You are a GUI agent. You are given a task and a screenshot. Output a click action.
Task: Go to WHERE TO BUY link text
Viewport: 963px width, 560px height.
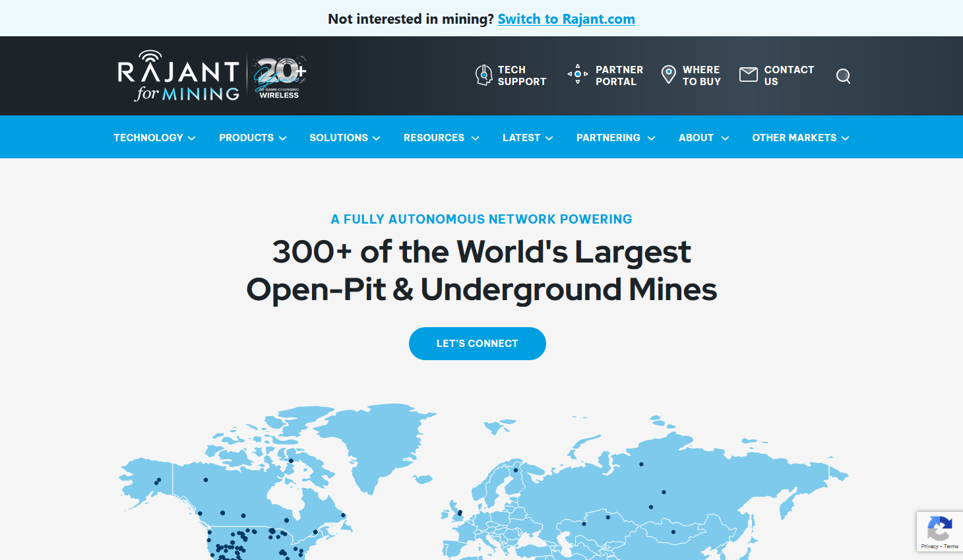[x=701, y=75]
